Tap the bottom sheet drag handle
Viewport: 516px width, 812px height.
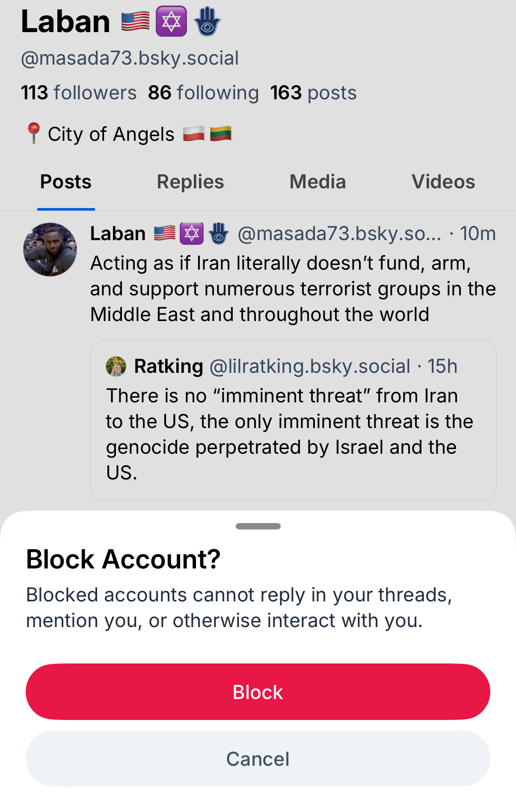point(258,526)
